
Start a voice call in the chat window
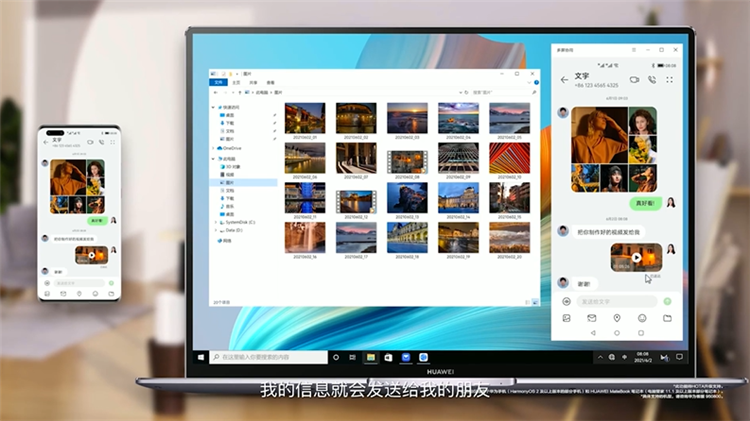(652, 79)
